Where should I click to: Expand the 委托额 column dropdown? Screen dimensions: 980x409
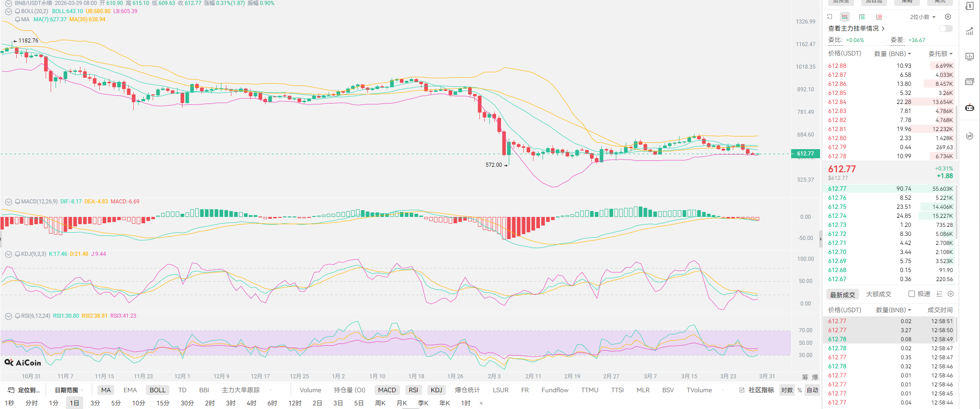click(941, 54)
